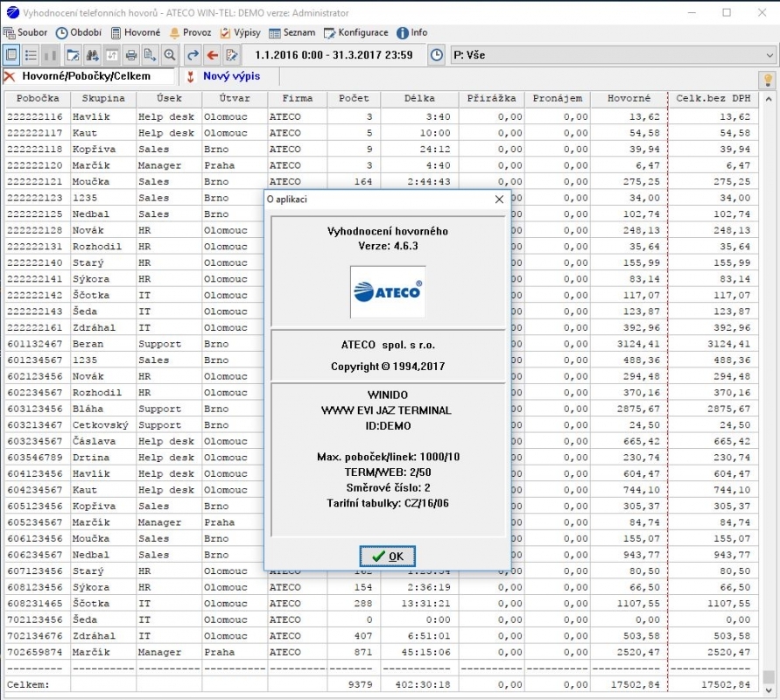Click the Počet column header

[355, 98]
